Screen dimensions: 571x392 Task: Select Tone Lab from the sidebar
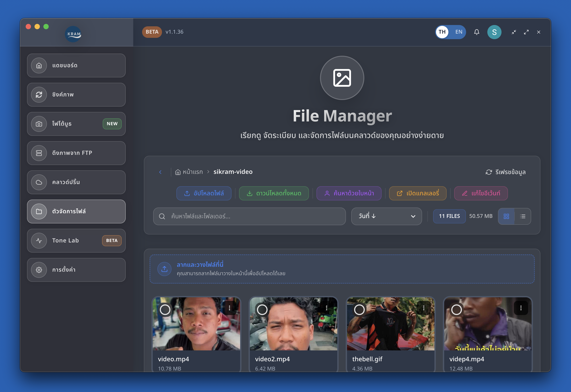(65, 240)
